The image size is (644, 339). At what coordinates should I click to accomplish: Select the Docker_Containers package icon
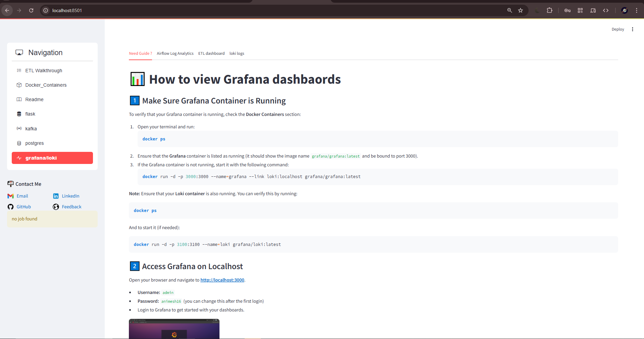pyautogui.click(x=19, y=85)
